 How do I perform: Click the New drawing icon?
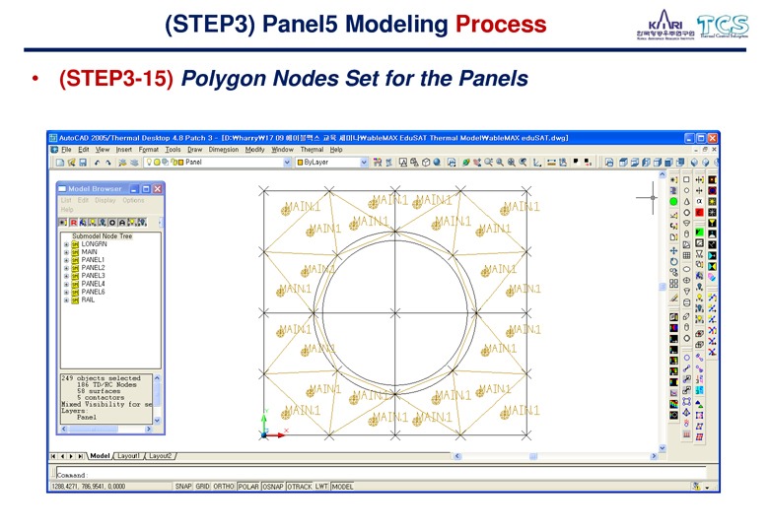(60, 163)
